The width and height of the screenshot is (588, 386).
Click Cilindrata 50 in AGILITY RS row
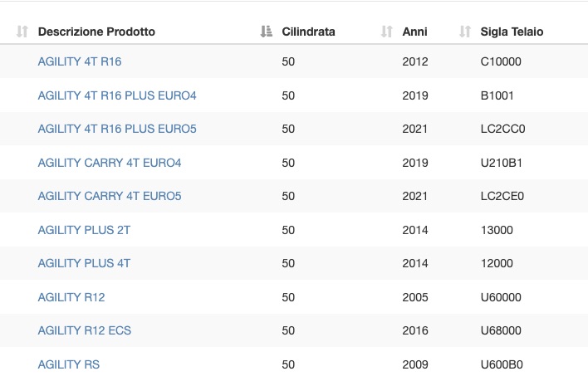(288, 364)
